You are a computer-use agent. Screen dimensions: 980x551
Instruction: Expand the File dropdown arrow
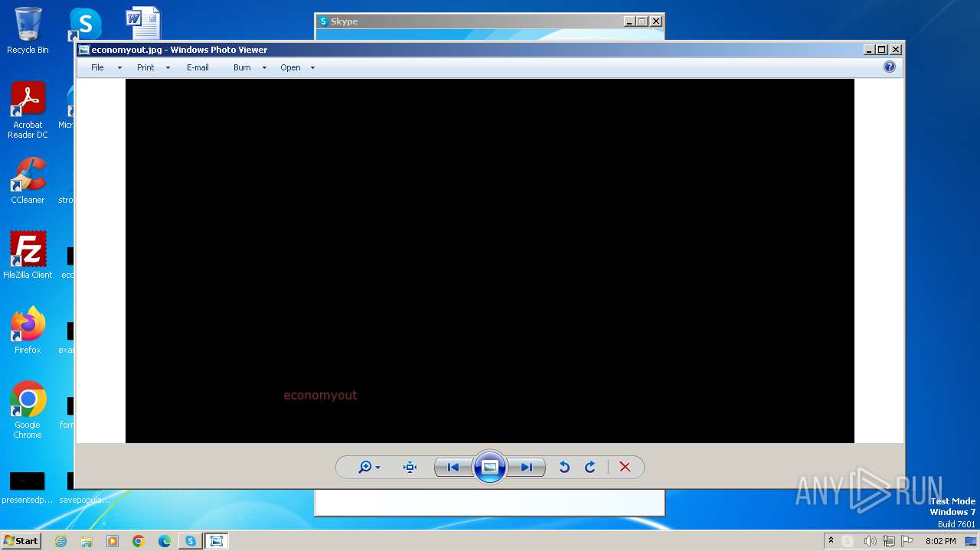(x=119, y=68)
